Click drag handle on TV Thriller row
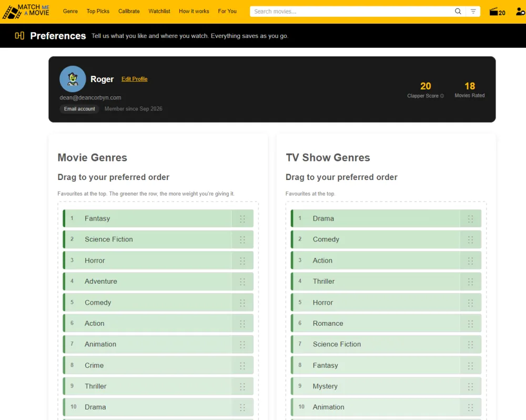 470,282
